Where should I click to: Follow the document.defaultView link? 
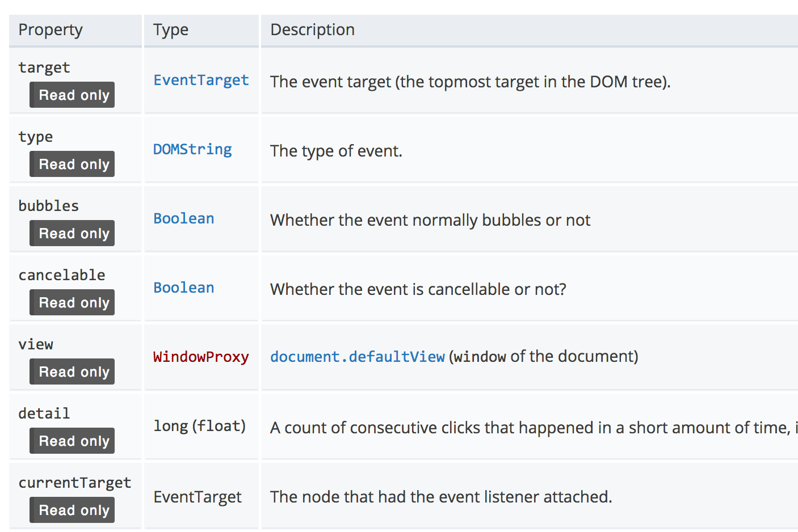pos(357,357)
